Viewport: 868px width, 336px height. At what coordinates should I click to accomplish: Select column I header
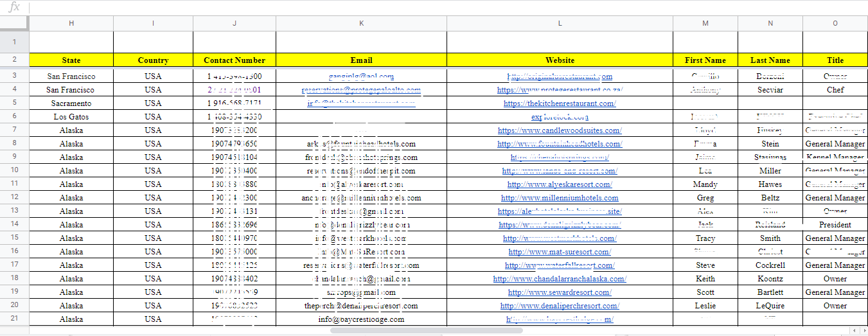click(x=153, y=23)
